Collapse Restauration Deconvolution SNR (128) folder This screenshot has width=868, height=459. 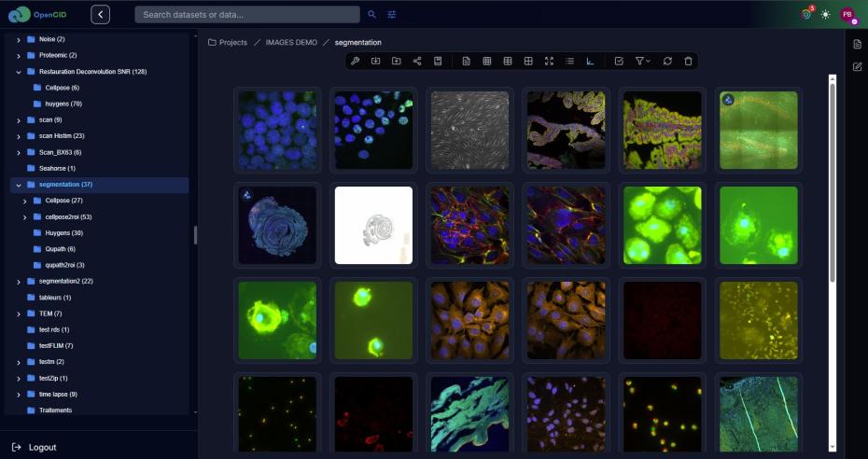point(19,72)
